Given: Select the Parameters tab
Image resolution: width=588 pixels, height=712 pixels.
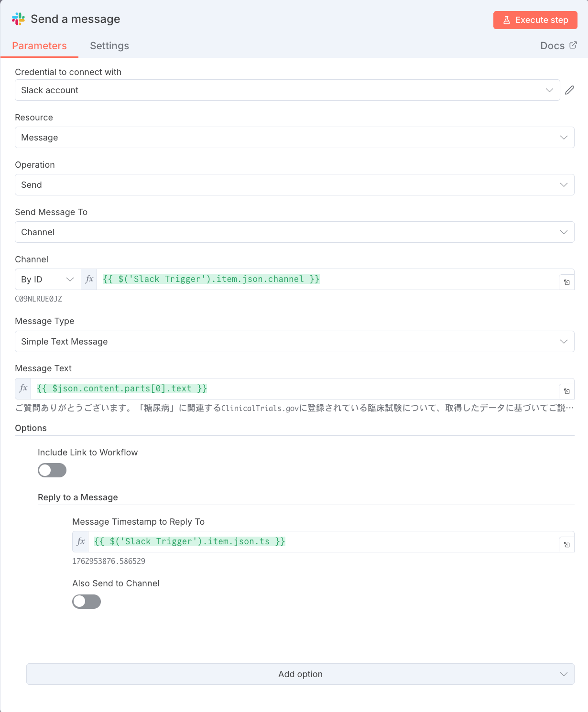Looking at the screenshot, I should pyautogui.click(x=39, y=46).
